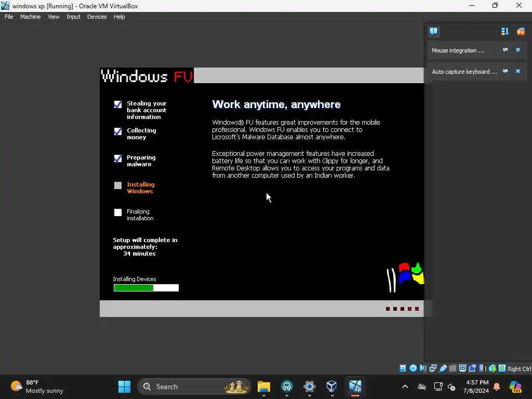532x399 pixels.
Task: Open the Copilot preview taskbar icon
Action: pos(515,387)
